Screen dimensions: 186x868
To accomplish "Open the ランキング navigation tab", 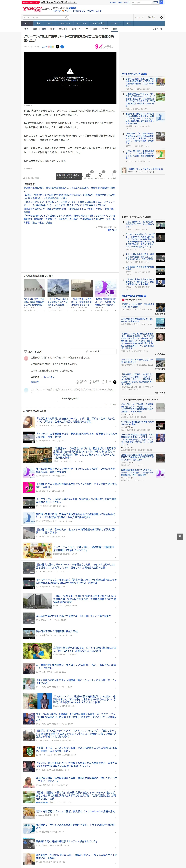I will [x=115, y=24].
